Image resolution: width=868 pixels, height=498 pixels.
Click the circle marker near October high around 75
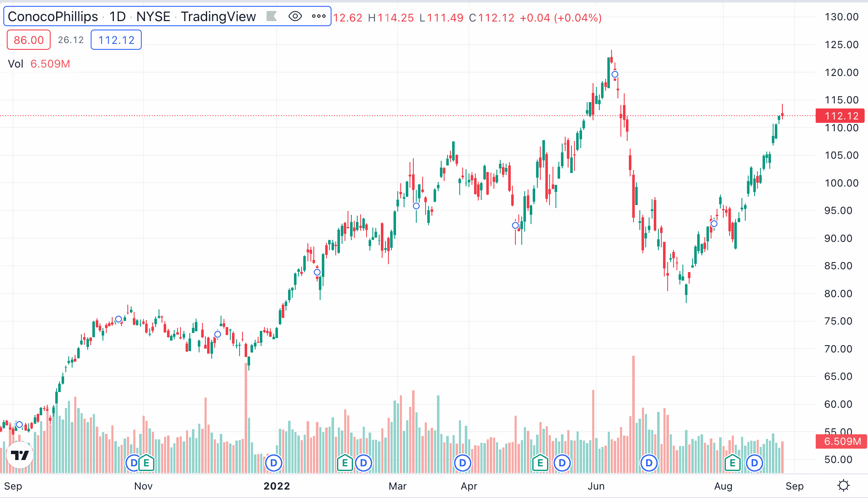point(119,319)
